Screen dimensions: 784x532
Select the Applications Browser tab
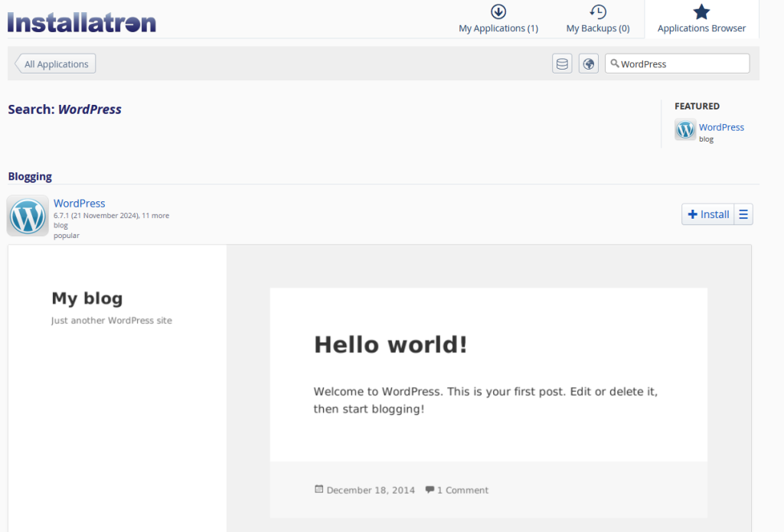pos(701,19)
